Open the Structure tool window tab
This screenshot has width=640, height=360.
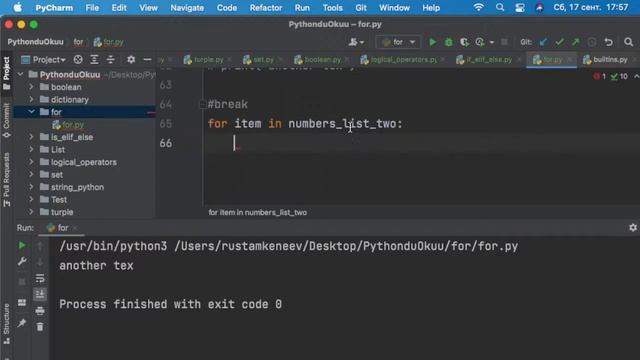click(x=7, y=325)
